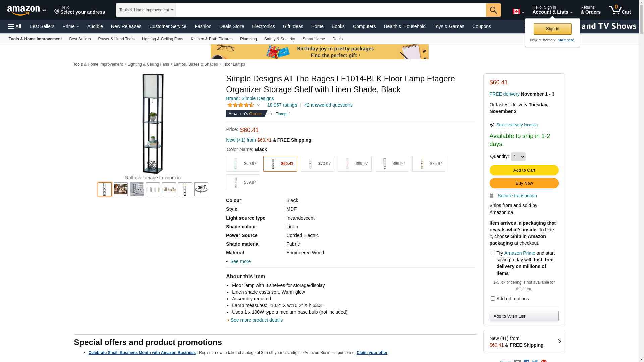Enable the Try Amazon Prime checkbox
This screenshot has height=362, width=644.
[493, 253]
